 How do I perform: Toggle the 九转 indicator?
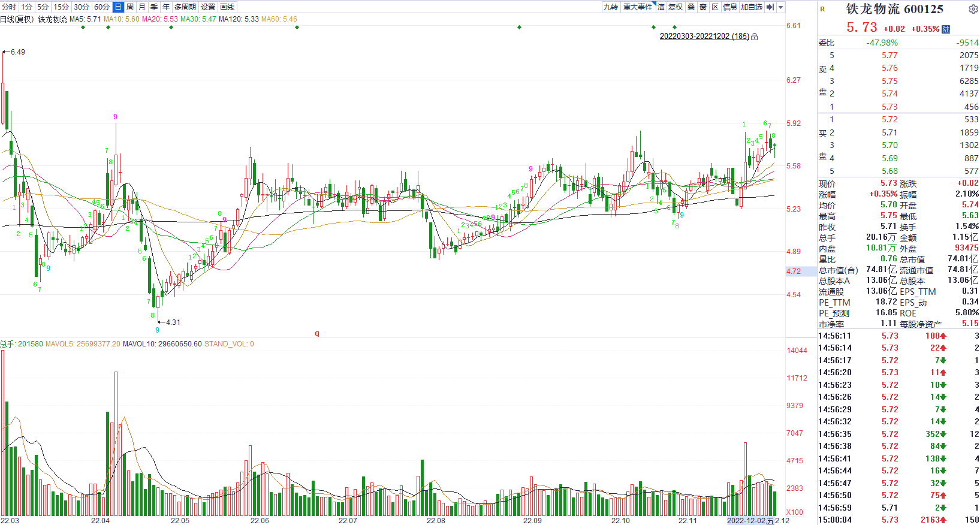(610, 7)
